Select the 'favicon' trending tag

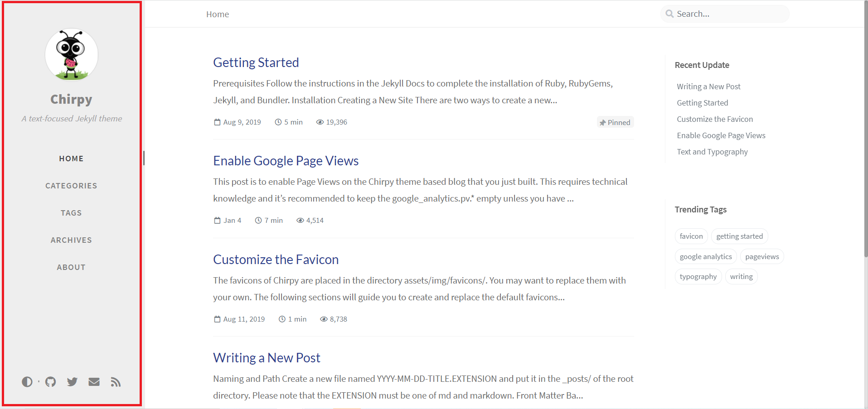(691, 236)
